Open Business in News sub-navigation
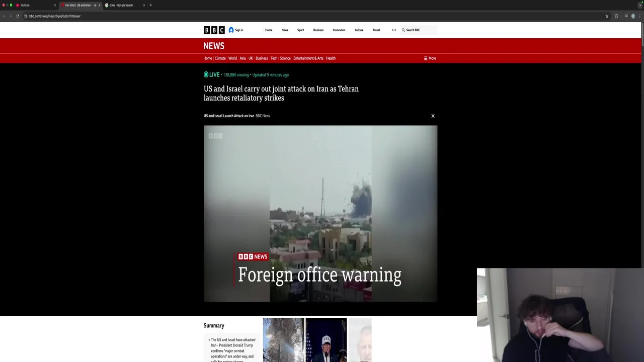 [x=262, y=58]
